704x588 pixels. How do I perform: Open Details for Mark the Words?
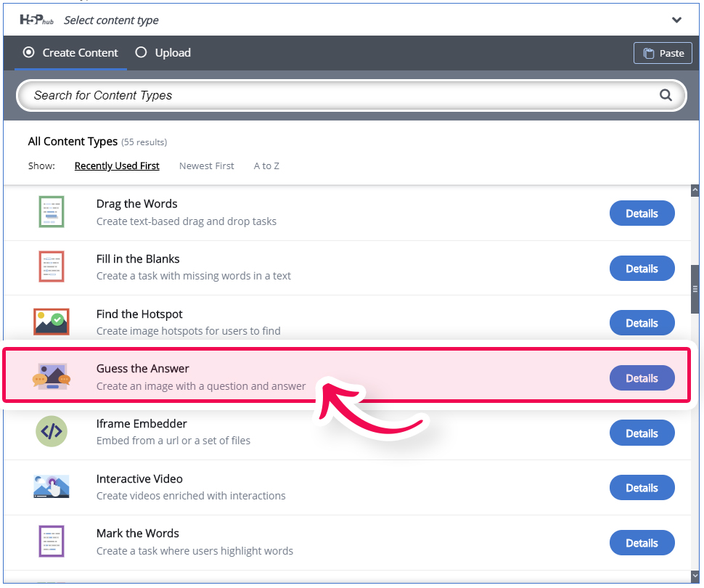642,543
